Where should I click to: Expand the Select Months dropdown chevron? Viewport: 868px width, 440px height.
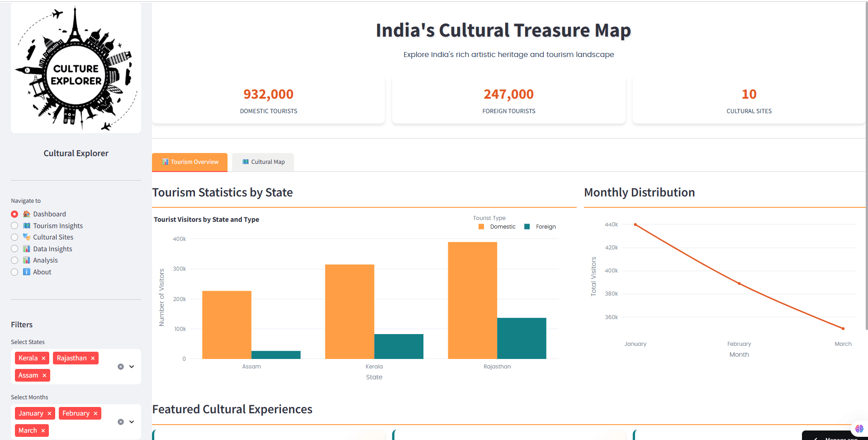132,421
